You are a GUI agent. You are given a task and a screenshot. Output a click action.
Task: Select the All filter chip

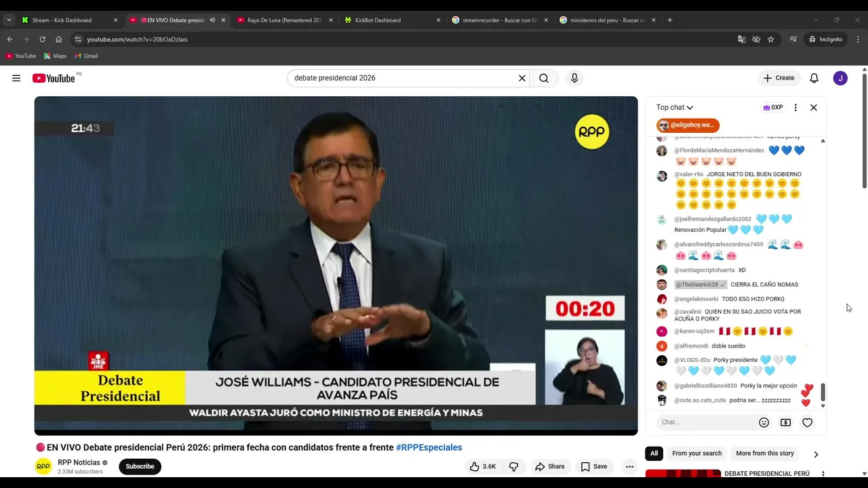(x=654, y=453)
